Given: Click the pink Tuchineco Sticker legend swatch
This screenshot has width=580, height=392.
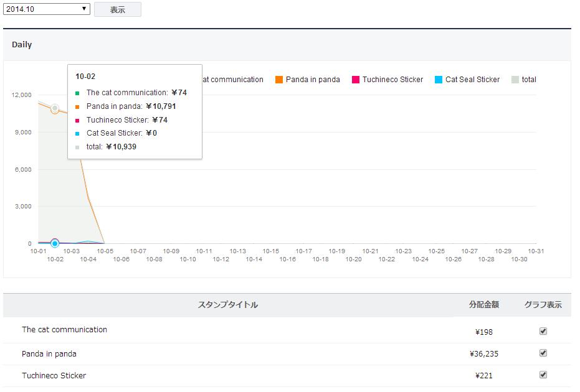Looking at the screenshot, I should [356, 80].
